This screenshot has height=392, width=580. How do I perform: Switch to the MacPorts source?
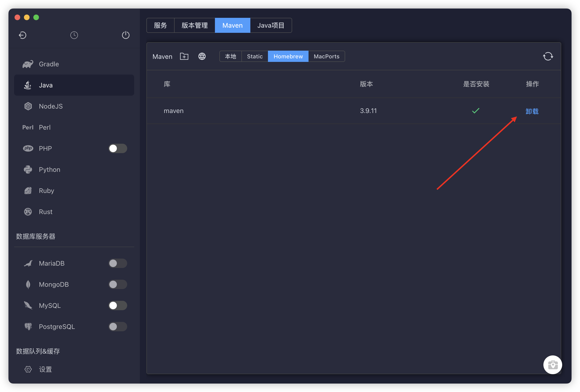(326, 56)
